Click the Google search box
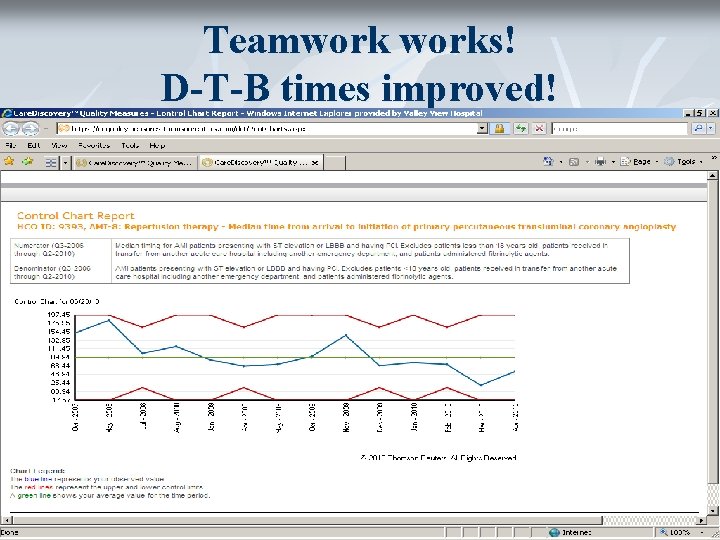 (619, 129)
